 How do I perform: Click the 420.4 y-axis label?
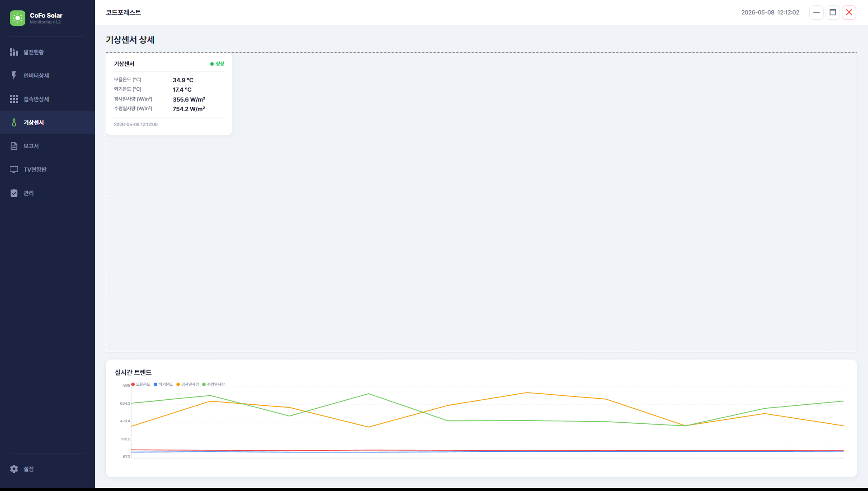pyautogui.click(x=125, y=421)
